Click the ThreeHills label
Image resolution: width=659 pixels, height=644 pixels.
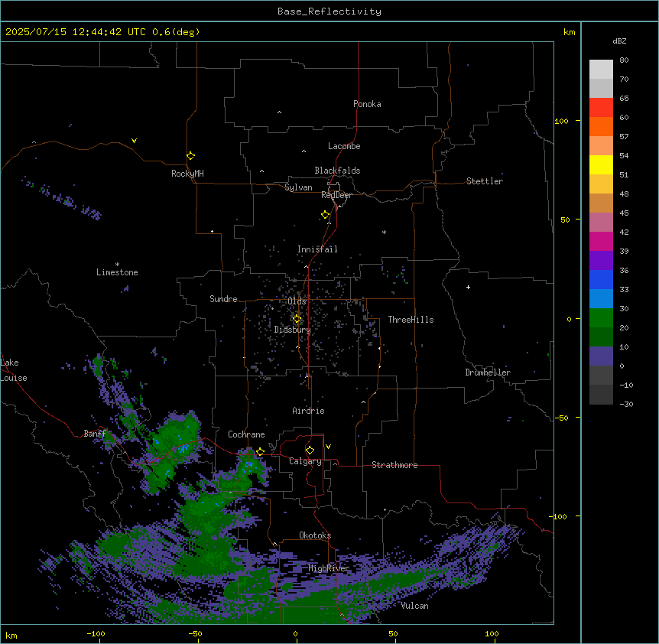[411, 320]
